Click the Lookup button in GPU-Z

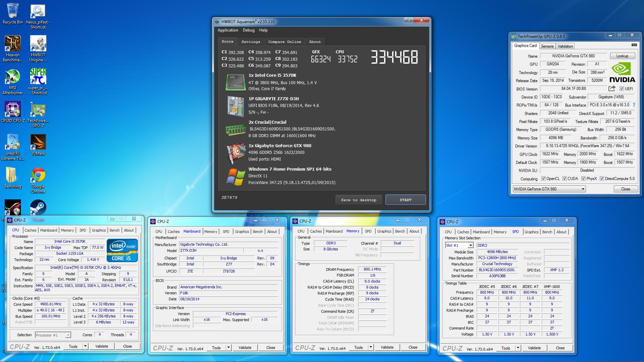622,56
